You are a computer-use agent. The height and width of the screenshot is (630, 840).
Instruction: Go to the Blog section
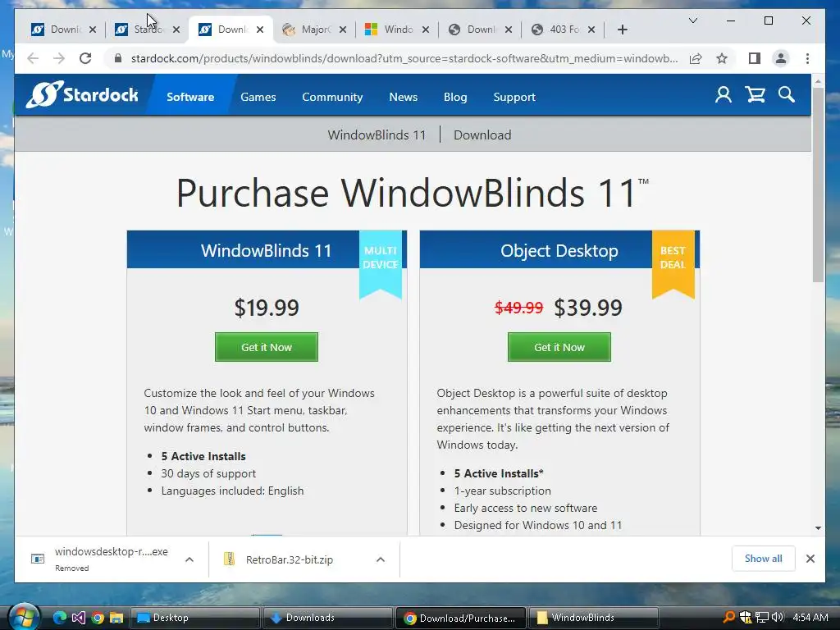[454, 97]
